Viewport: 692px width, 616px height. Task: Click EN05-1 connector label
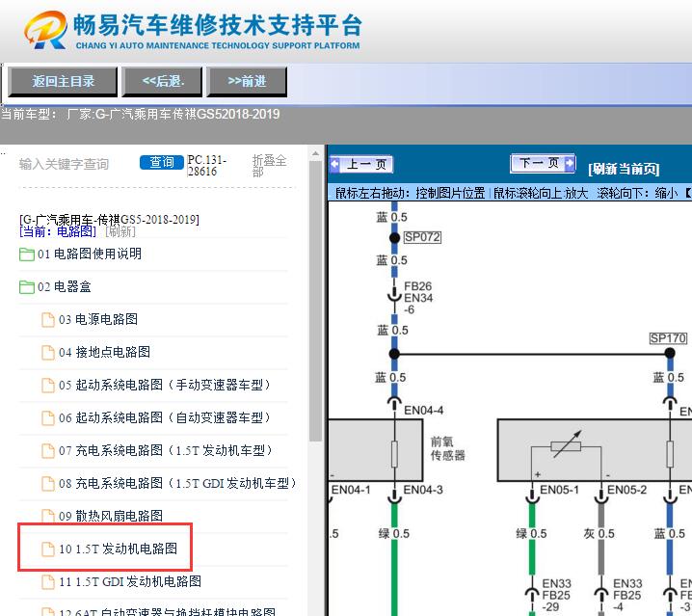click(x=560, y=490)
